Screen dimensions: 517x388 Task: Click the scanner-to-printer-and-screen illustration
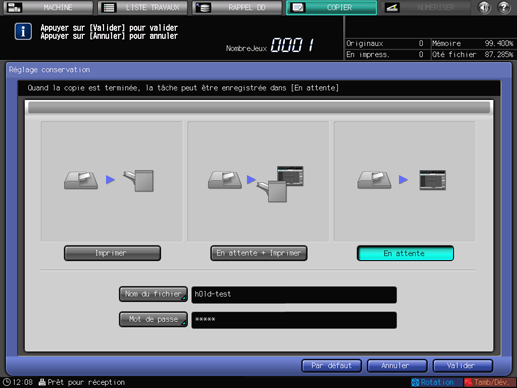pyautogui.click(x=258, y=181)
